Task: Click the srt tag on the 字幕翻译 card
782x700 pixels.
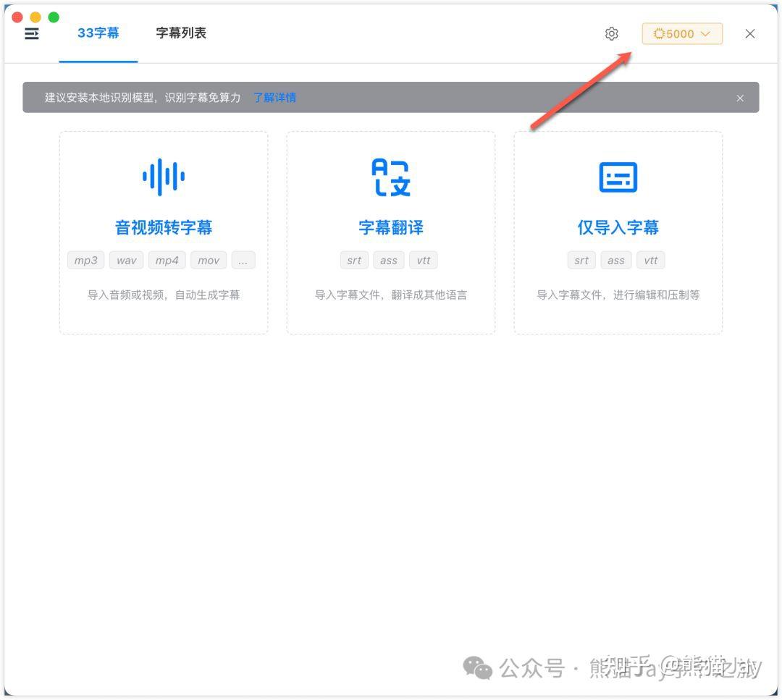Action: (354, 260)
